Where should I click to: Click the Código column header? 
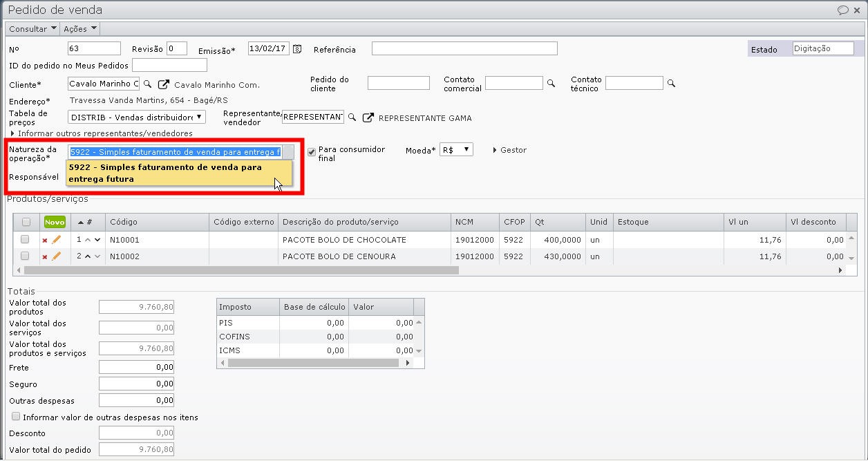coord(157,222)
